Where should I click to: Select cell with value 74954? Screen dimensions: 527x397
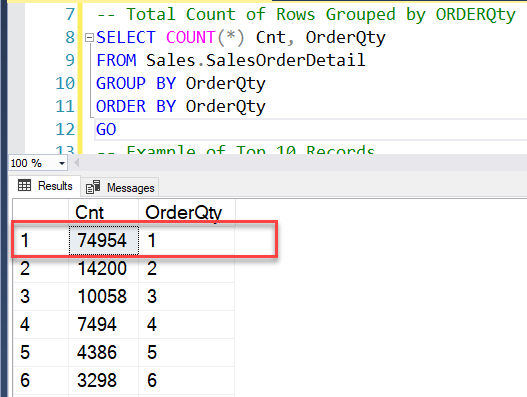104,240
